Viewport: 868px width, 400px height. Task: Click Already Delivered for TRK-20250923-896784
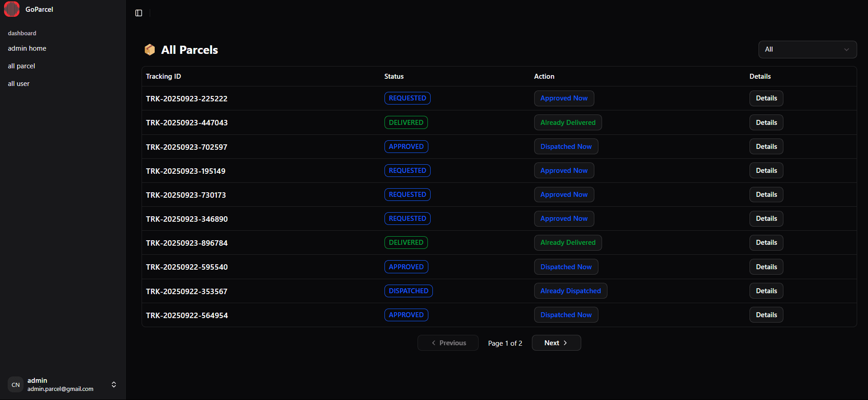pos(568,243)
